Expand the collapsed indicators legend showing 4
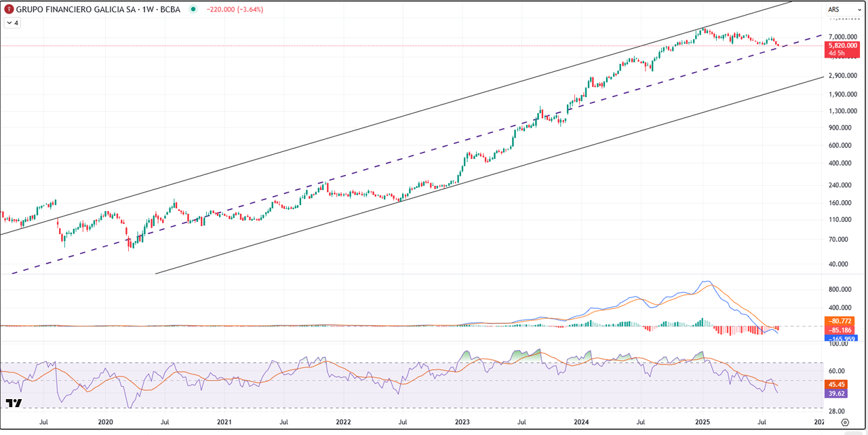Viewport: 868px width, 435px height. [12, 22]
